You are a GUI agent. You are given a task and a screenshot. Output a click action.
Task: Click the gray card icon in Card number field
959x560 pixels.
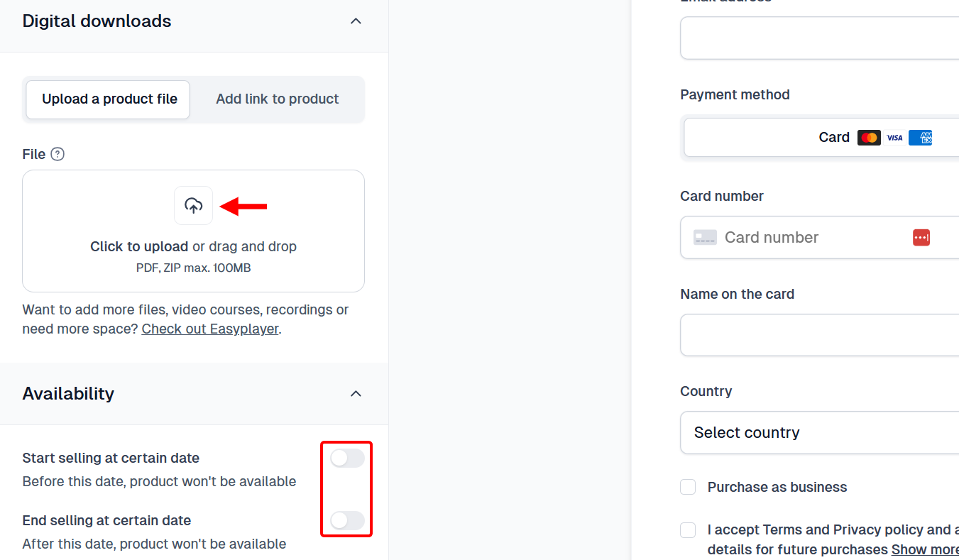tap(705, 237)
